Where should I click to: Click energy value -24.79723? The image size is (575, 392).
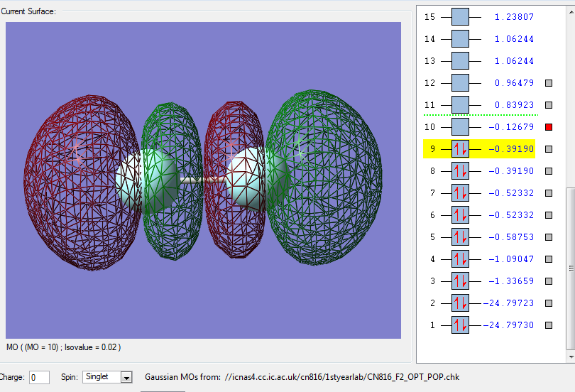tap(508, 303)
